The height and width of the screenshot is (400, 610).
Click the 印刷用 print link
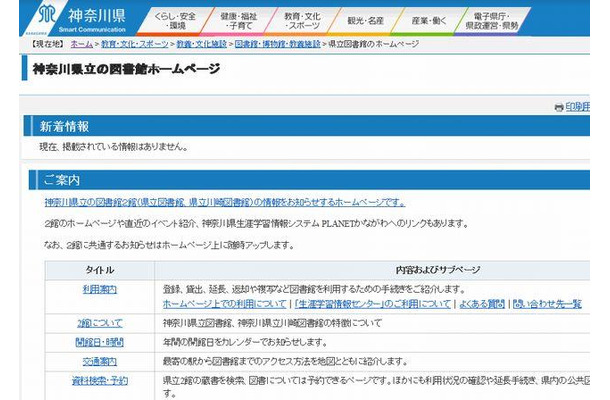[577, 107]
